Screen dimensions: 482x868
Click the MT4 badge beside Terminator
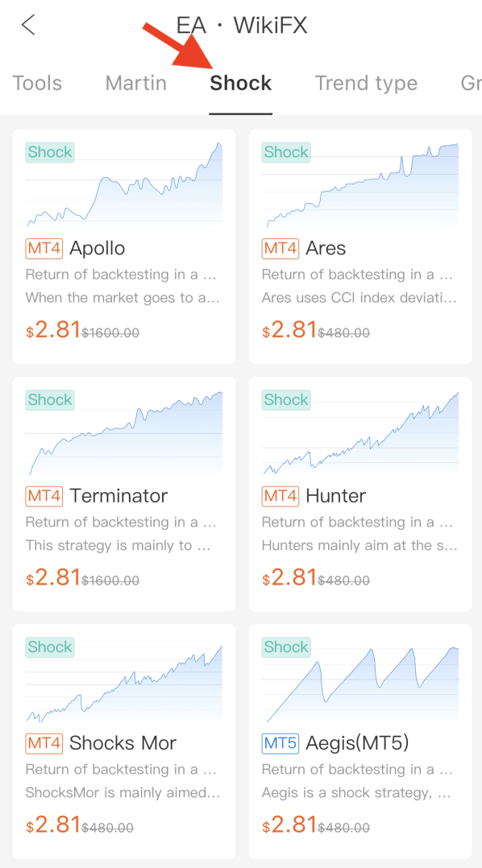click(x=44, y=496)
